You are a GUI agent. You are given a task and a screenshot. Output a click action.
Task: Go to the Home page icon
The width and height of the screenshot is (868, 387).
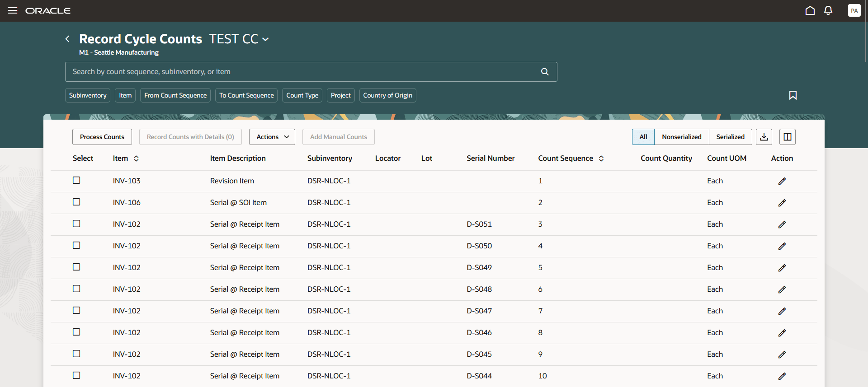[x=810, y=10]
